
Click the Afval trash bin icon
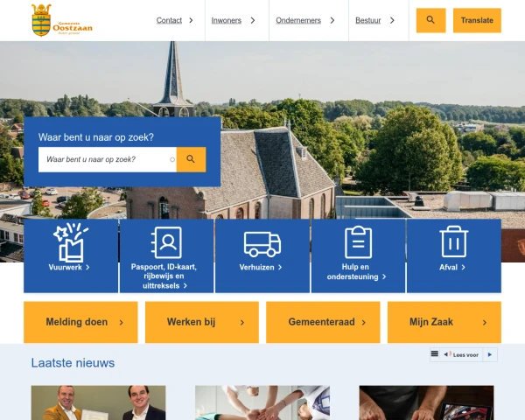click(453, 241)
